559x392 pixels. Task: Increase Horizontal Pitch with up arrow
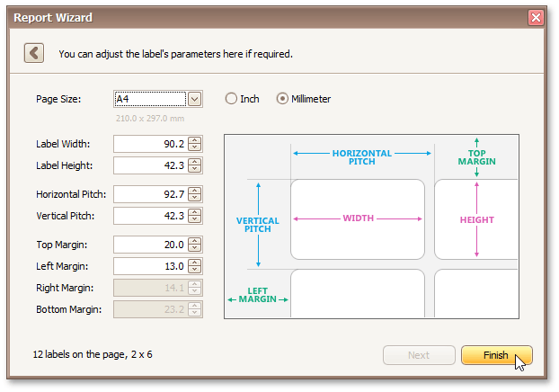coord(195,191)
